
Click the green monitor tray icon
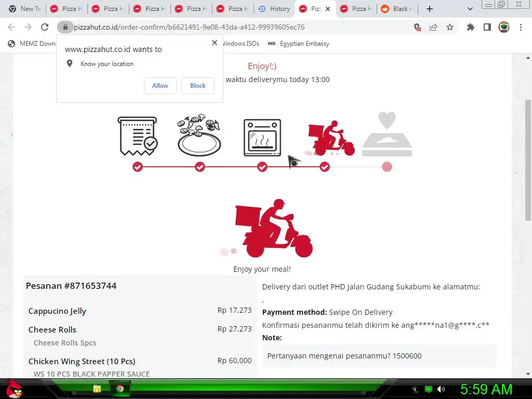(429, 389)
